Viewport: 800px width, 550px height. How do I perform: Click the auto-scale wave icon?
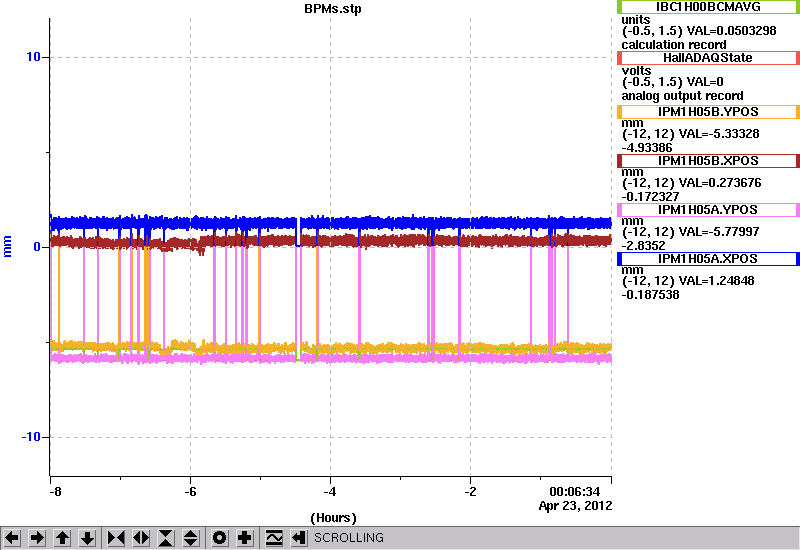(x=274, y=538)
